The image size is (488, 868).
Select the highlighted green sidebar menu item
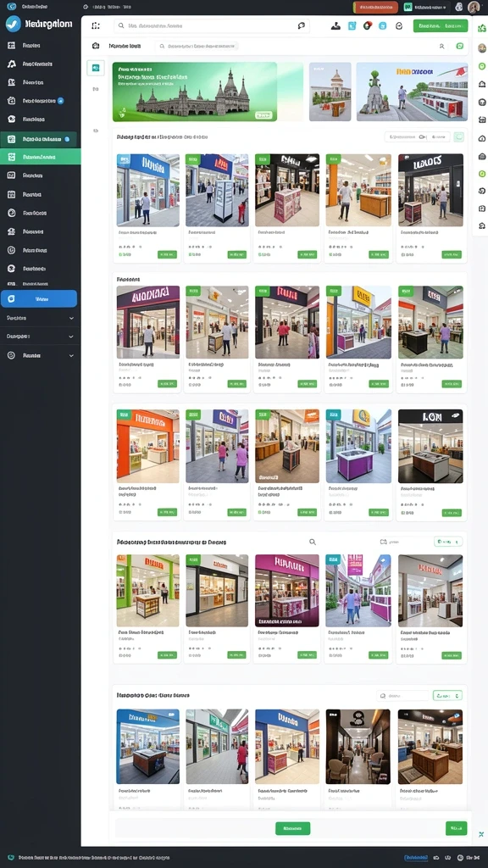(41, 157)
